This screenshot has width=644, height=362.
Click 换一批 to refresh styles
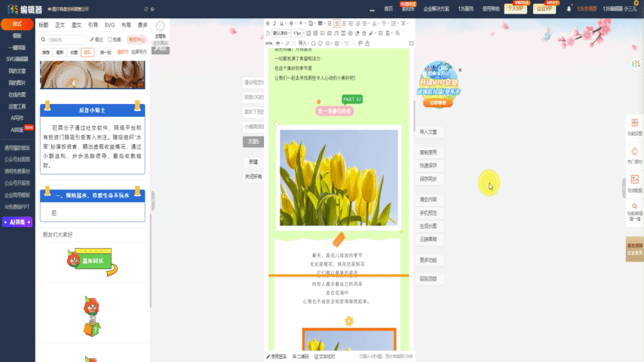(106, 52)
